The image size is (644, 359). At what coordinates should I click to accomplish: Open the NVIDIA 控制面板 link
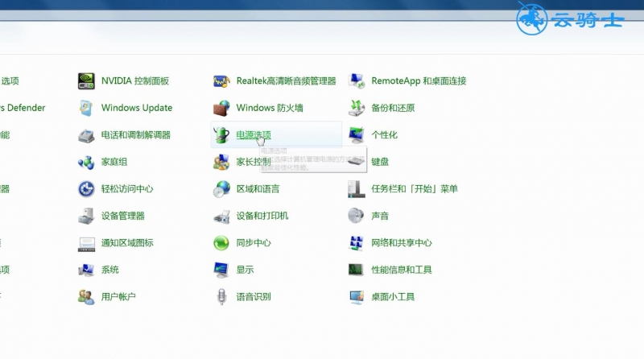(135, 81)
